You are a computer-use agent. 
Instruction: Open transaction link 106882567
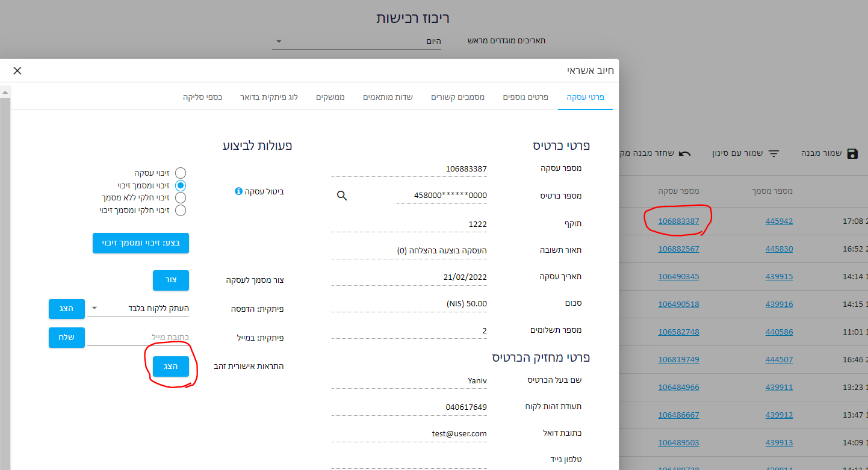click(678, 249)
